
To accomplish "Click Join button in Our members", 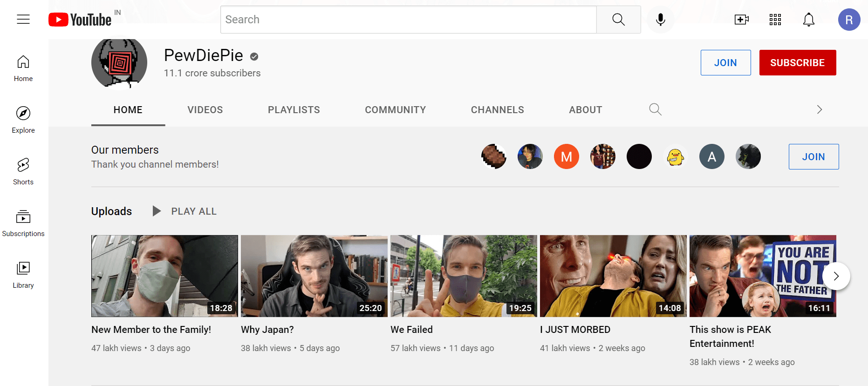I will (x=813, y=156).
